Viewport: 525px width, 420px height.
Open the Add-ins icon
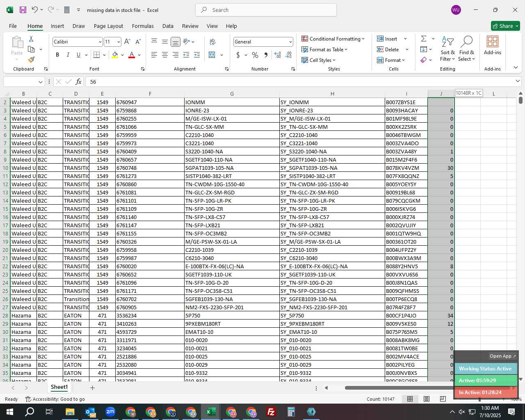[492, 45]
